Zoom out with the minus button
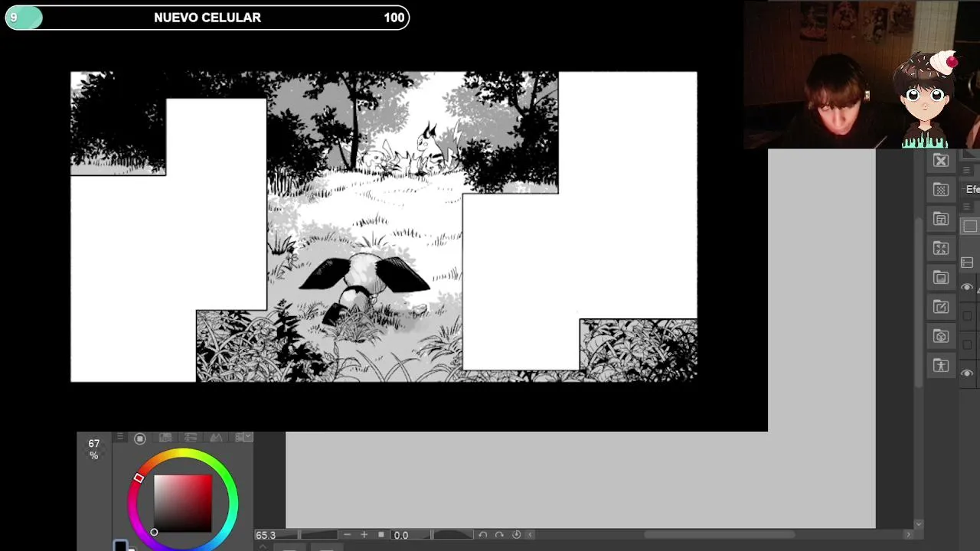The width and height of the screenshot is (980, 551). (348, 535)
